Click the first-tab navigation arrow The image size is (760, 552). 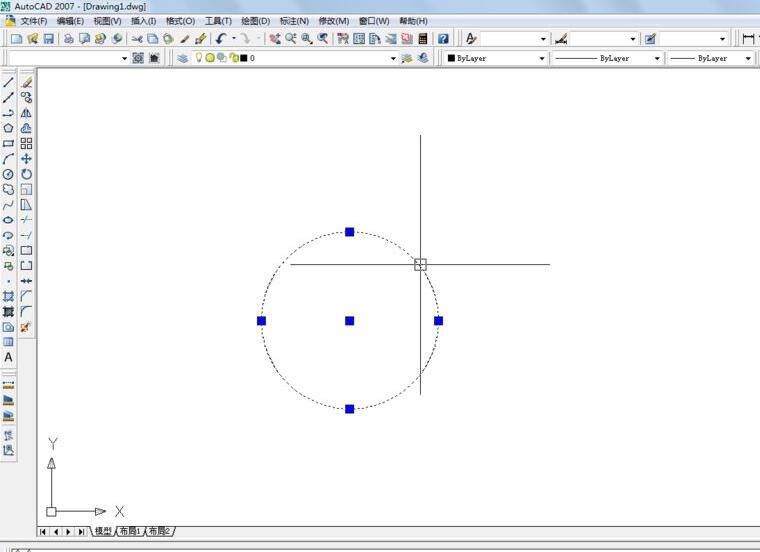point(43,532)
